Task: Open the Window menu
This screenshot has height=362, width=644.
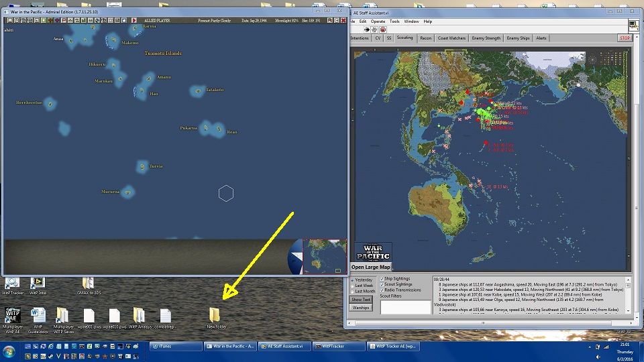Action: (x=411, y=21)
